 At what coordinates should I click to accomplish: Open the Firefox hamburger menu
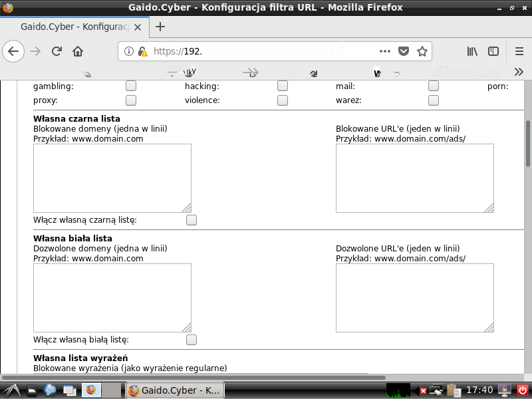click(x=519, y=51)
